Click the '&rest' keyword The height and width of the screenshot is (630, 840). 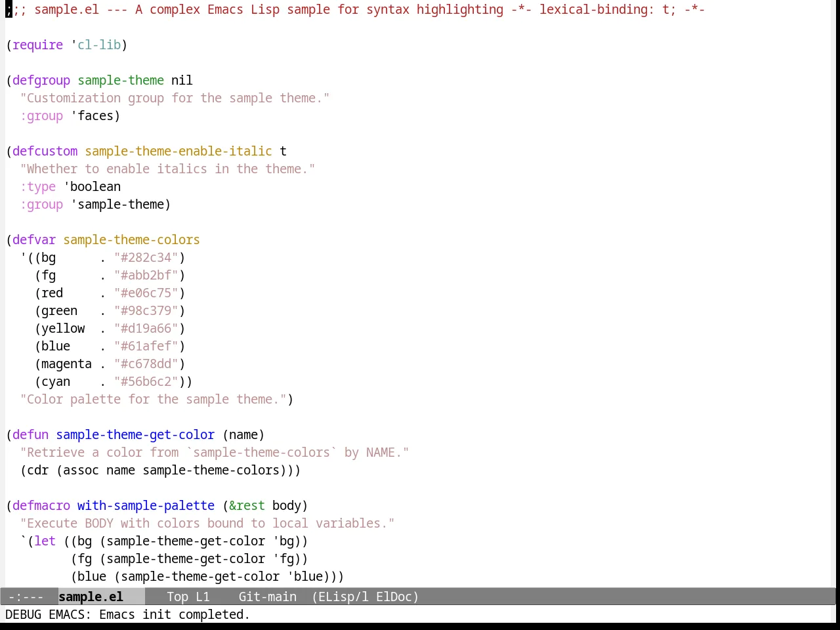[247, 505]
